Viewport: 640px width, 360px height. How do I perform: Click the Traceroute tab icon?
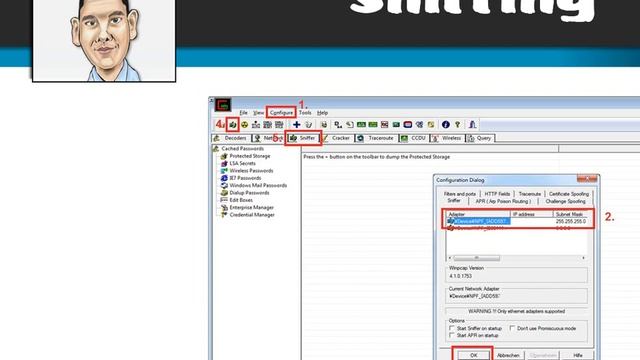[x=360, y=138]
